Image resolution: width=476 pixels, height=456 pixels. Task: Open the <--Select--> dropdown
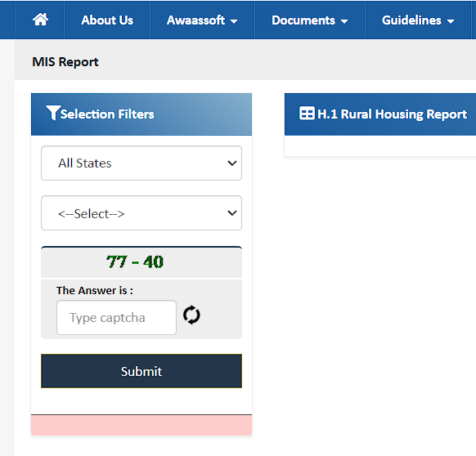[141, 213]
